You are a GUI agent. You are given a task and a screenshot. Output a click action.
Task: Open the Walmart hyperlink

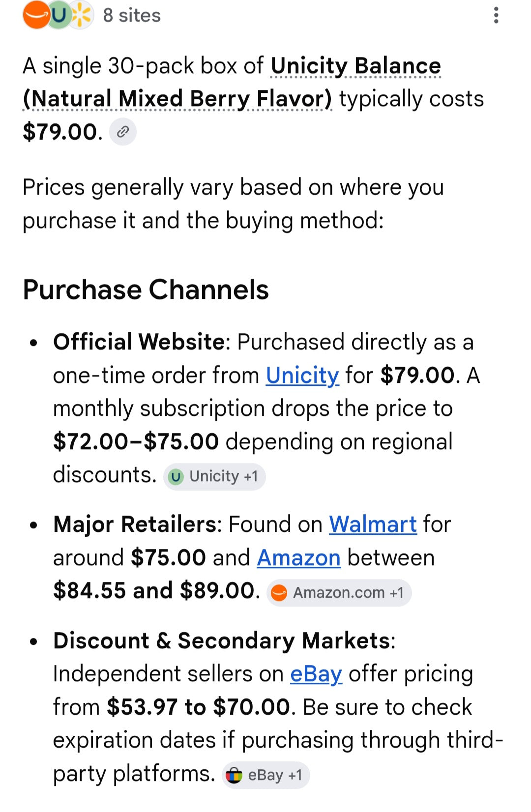tap(373, 524)
